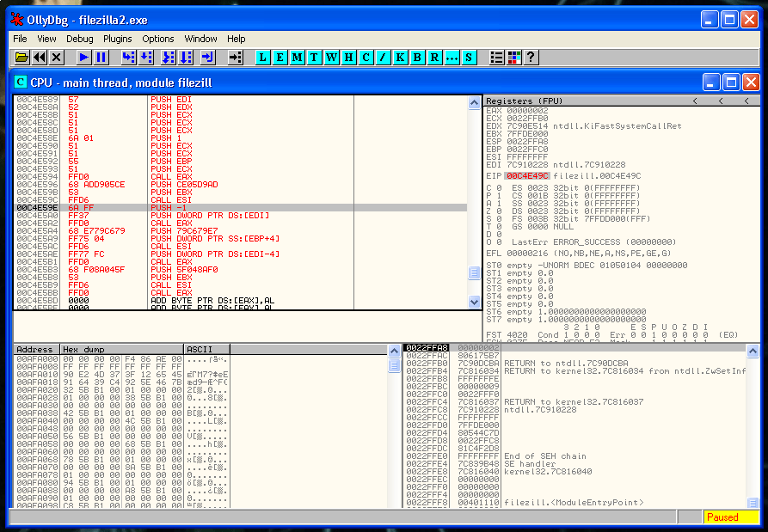Open the Plugins menu
Screen dimensions: 768x532
pyautogui.click(x=118, y=39)
